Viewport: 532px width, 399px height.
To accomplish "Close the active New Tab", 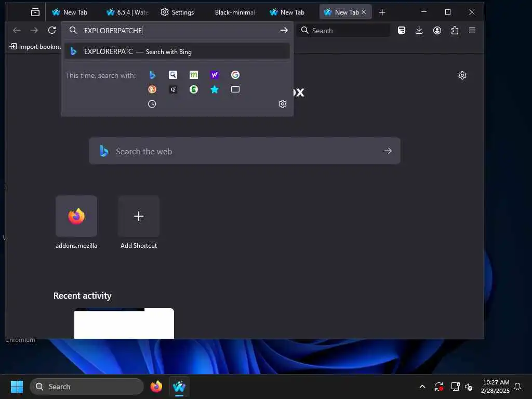I will click(x=364, y=12).
